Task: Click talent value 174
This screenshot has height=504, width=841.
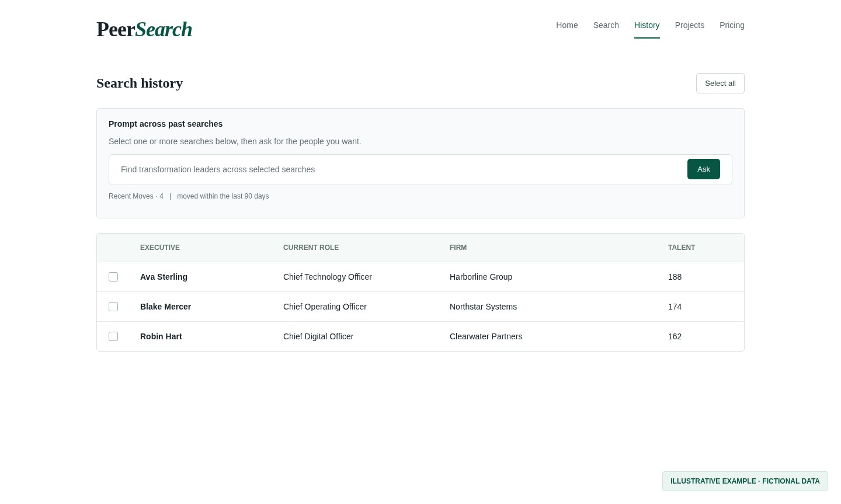Action: tap(675, 307)
